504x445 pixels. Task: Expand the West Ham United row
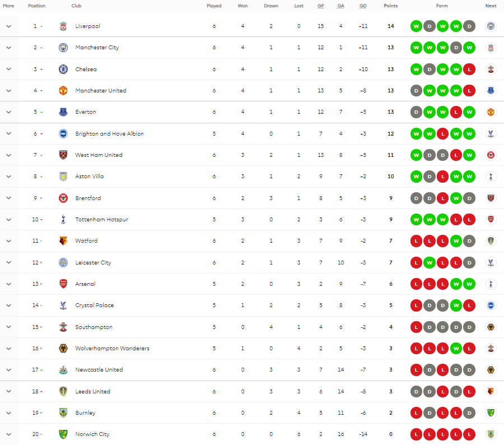coord(9,155)
